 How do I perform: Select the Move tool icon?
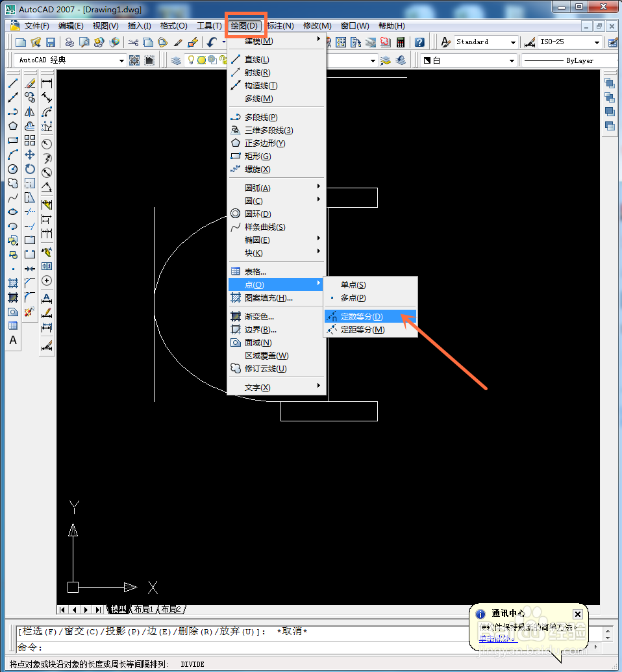[30, 155]
